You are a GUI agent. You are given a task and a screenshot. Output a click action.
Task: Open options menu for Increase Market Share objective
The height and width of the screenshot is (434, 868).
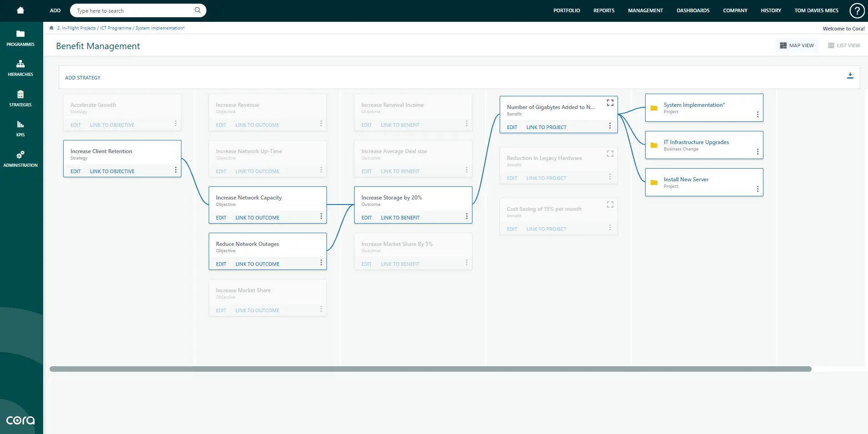(321, 309)
